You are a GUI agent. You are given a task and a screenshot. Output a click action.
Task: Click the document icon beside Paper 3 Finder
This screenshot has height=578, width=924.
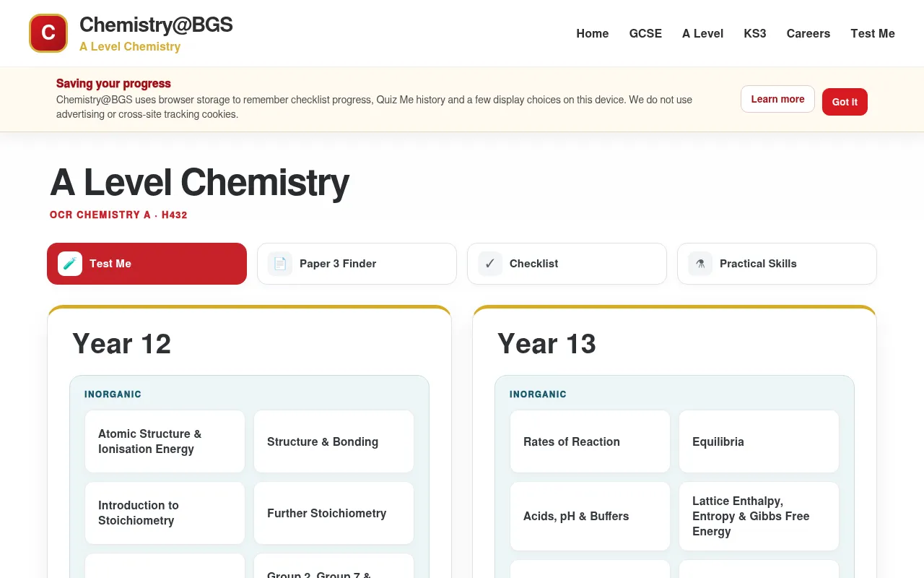pyautogui.click(x=280, y=264)
